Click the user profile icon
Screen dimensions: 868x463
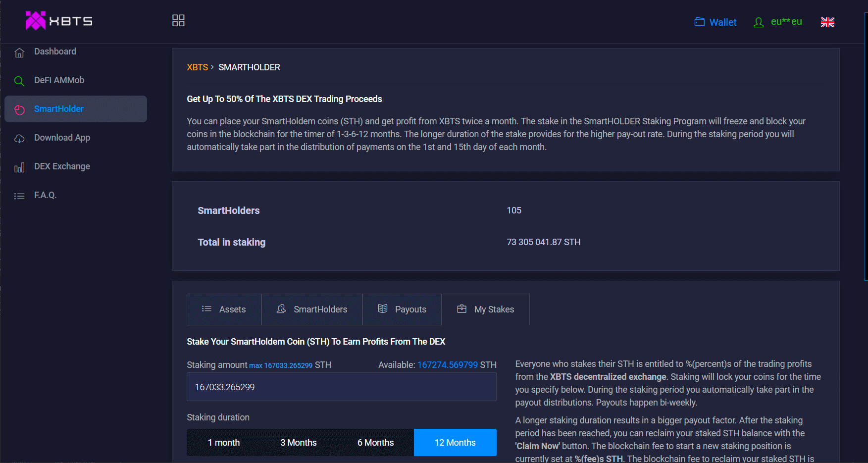(758, 22)
